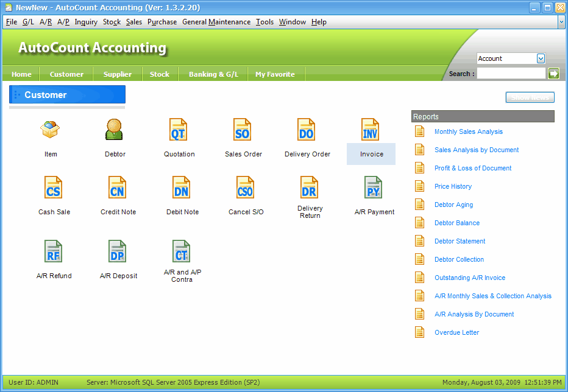568x392 pixels.
Task: Open Profit & Loss of Document report
Action: (x=473, y=168)
